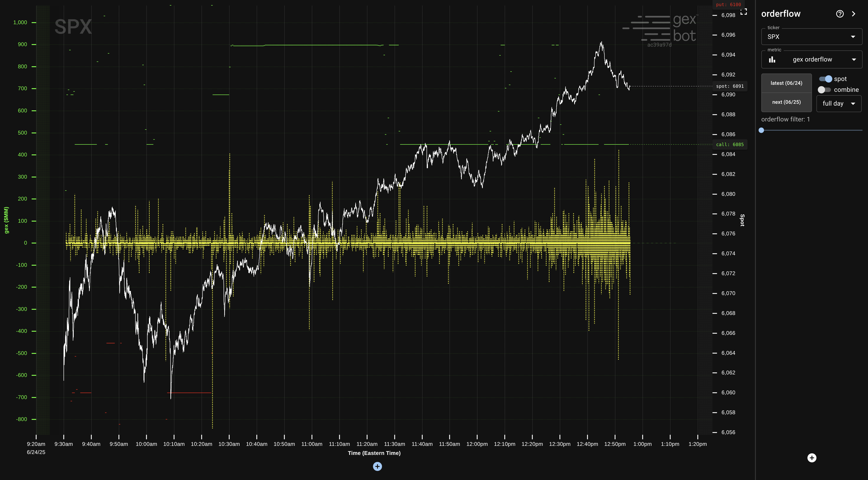This screenshot has width=868, height=480.
Task: Enable the combine switch
Action: coord(824,90)
